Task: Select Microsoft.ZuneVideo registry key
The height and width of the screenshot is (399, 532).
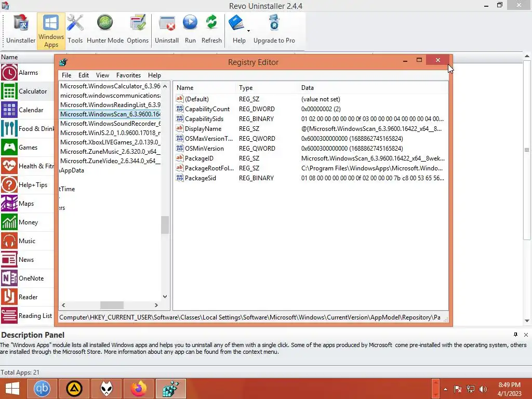Action: [x=110, y=161]
